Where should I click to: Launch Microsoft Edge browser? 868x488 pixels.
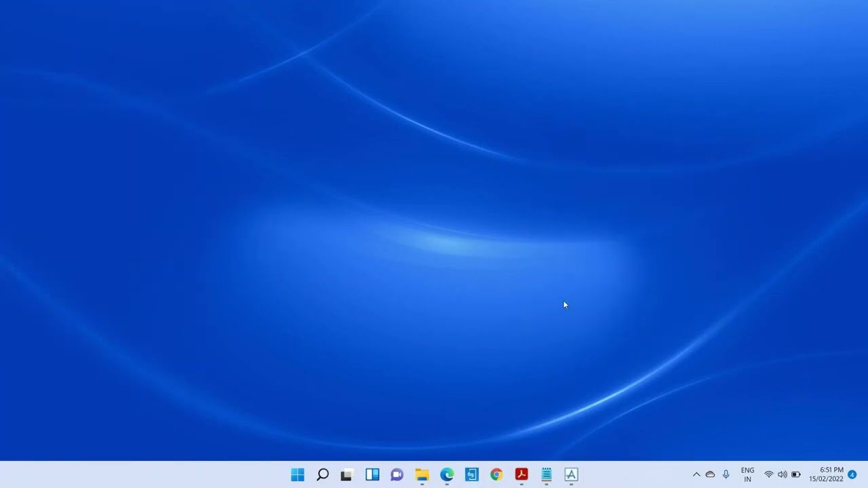tap(447, 474)
